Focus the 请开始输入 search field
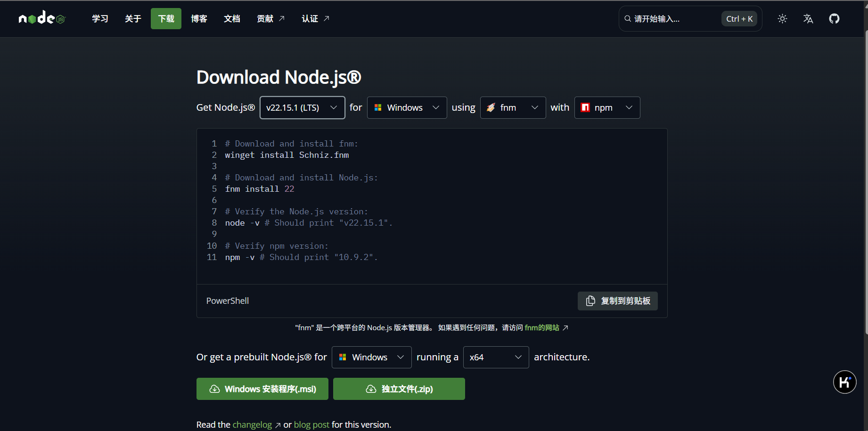 (x=690, y=19)
